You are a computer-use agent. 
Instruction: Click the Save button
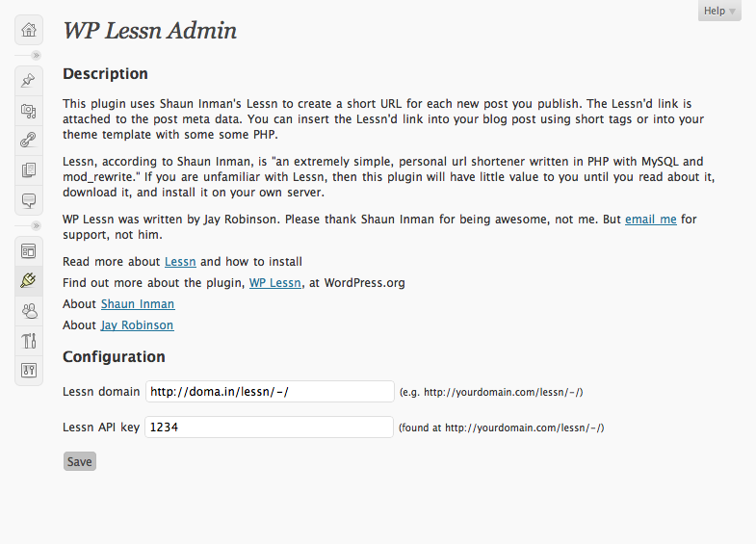click(x=80, y=461)
